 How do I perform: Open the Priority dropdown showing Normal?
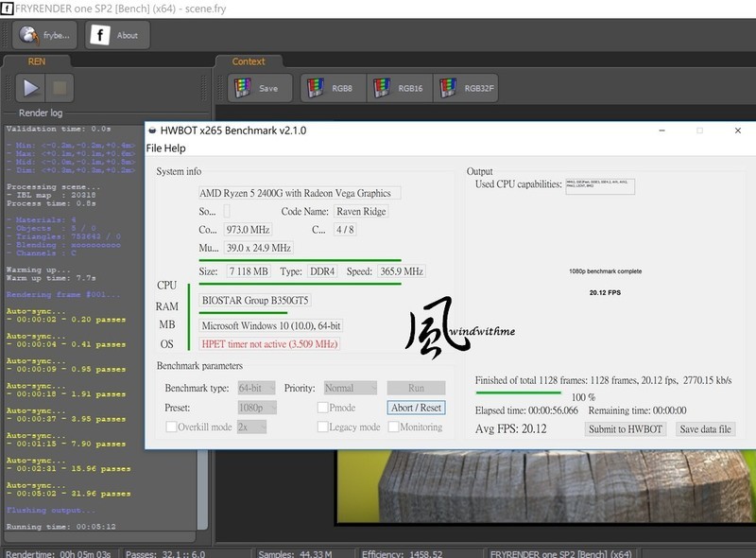click(350, 386)
